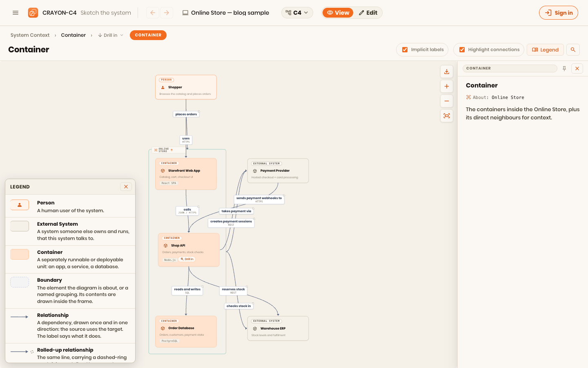Click the Container color swatch in legend
Viewport: 588px width, 368px height.
pos(20,254)
